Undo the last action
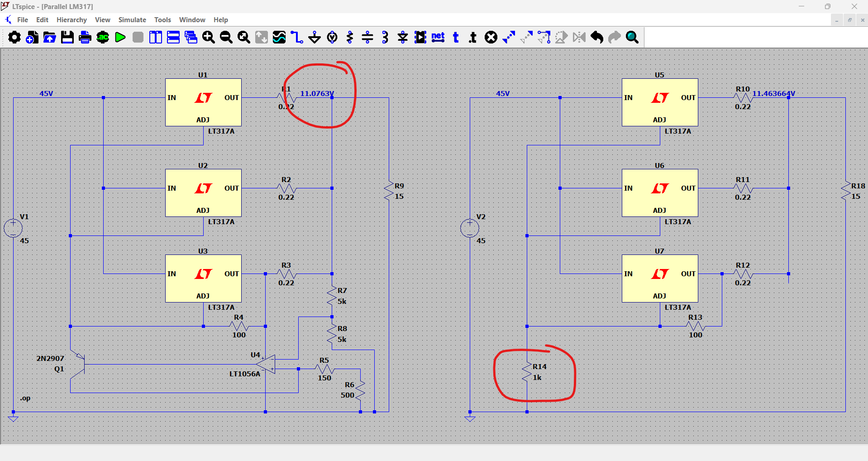868x461 pixels. (597, 37)
